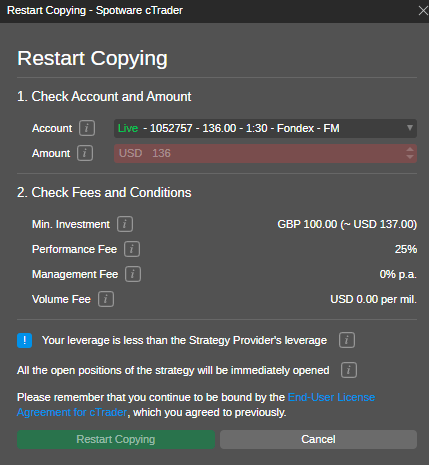429x465 pixels.
Task: Open info icon next to leverage warning
Action: (x=347, y=340)
